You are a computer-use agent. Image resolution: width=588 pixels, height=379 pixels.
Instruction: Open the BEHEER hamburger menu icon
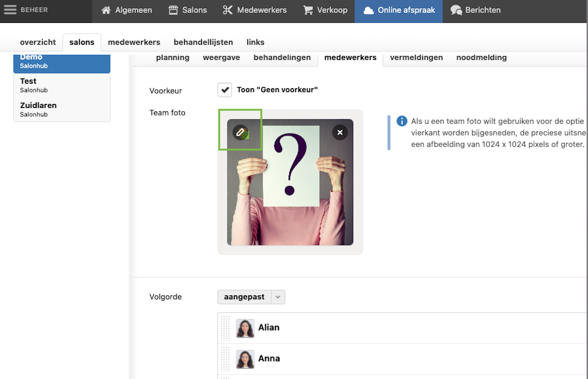(10, 10)
